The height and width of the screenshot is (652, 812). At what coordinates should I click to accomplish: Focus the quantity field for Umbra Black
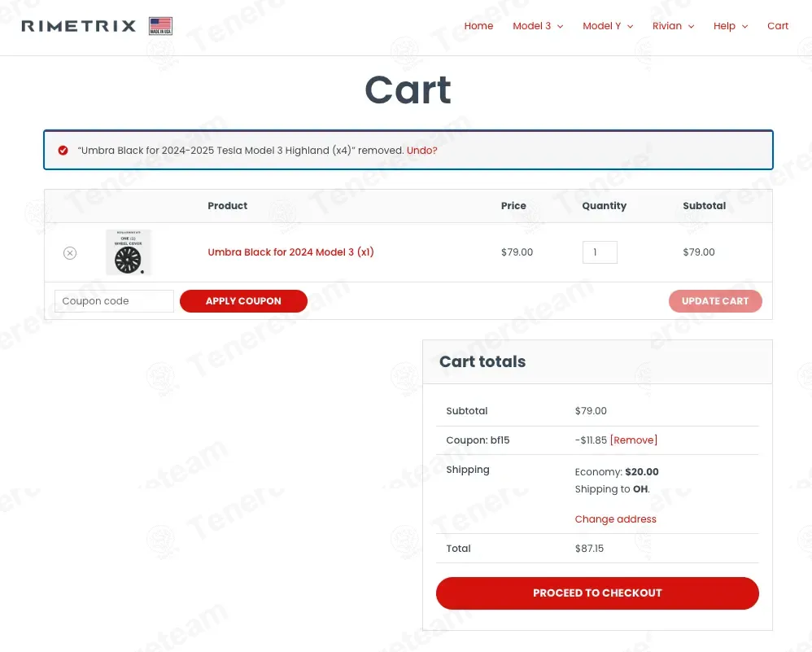coord(600,252)
